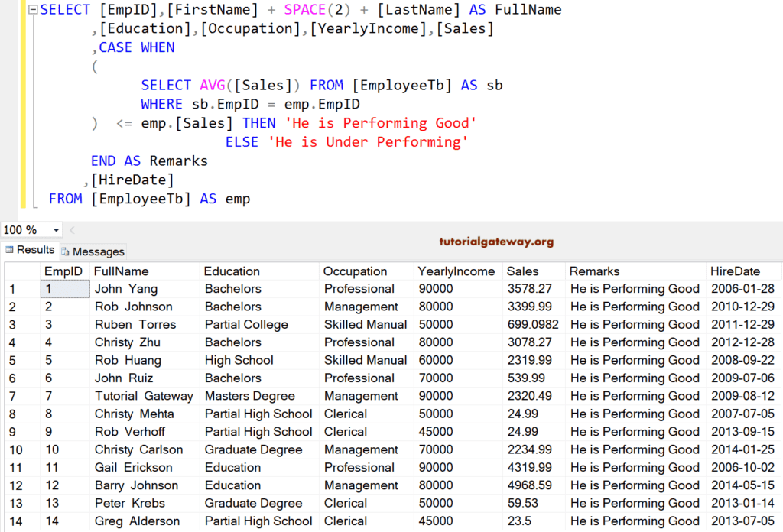This screenshot has height=532, width=783.
Task: Click the left chevron next to the zoom control
Action: [70, 229]
